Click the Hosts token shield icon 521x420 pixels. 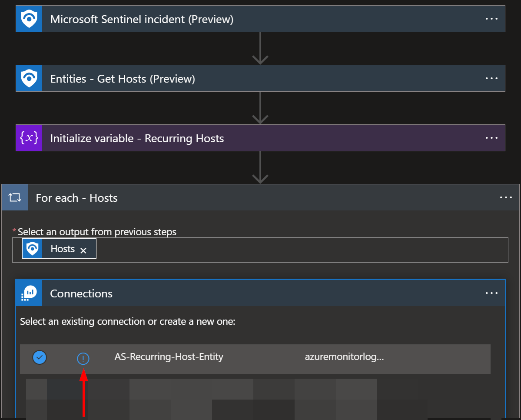click(x=33, y=248)
